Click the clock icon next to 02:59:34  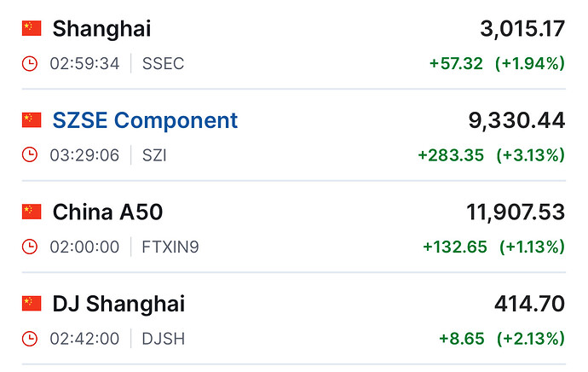pos(30,64)
